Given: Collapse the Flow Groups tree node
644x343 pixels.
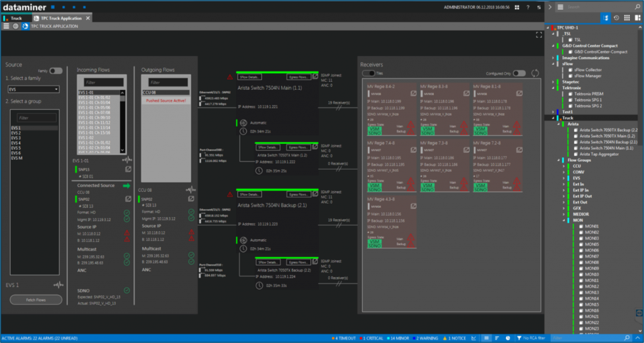Looking at the screenshot, I should point(558,160).
